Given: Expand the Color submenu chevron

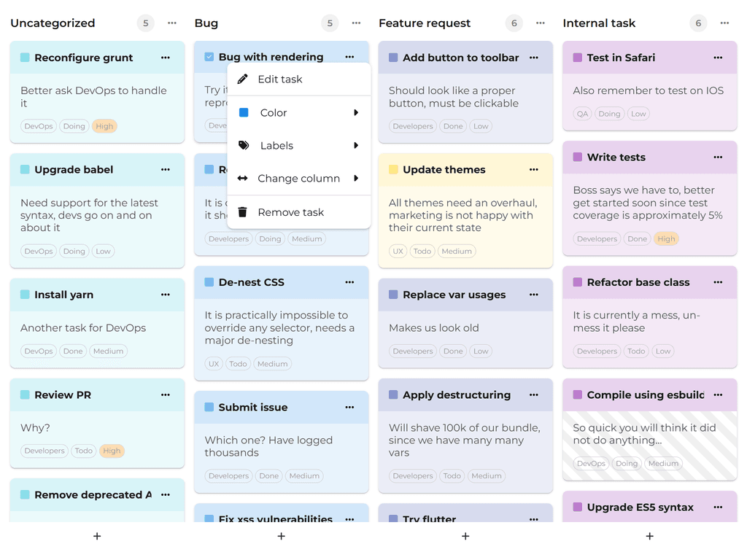Looking at the screenshot, I should (357, 112).
